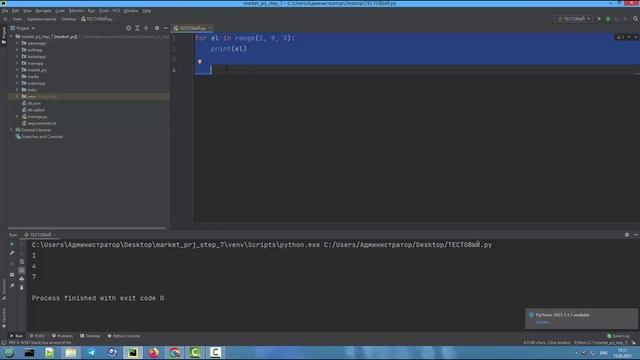
Task: Open the Event Log button
Action: (x=618, y=336)
